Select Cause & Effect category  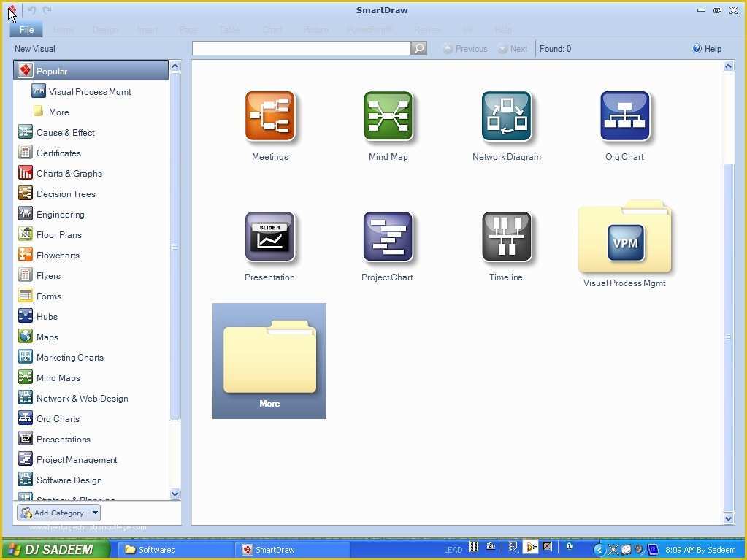[x=56, y=132]
